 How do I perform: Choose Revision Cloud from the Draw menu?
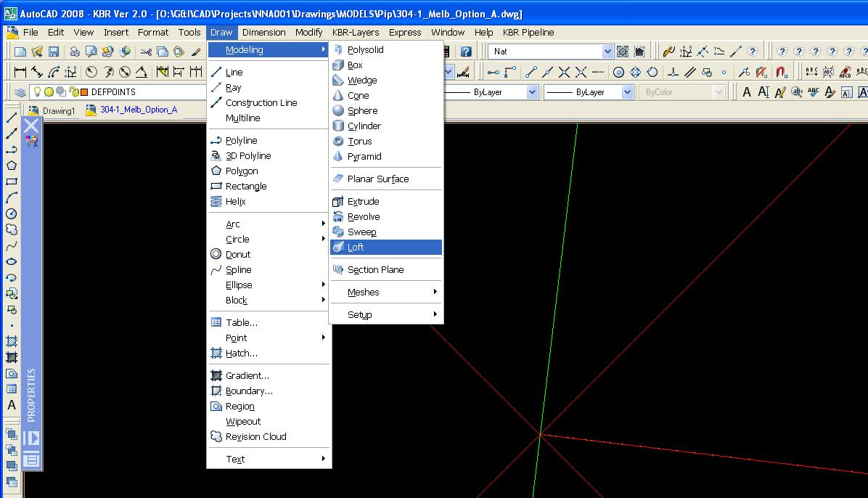tap(269, 436)
